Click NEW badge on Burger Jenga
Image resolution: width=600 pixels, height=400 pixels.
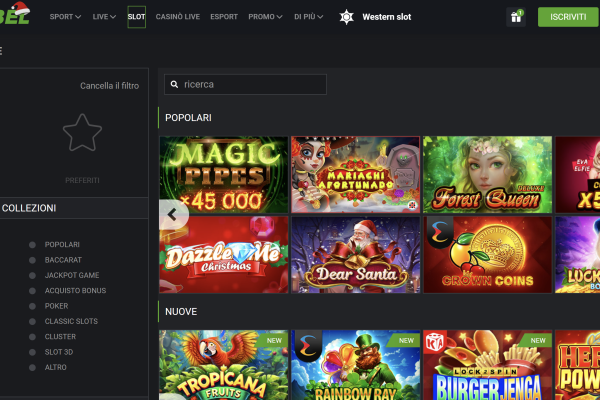click(537, 340)
